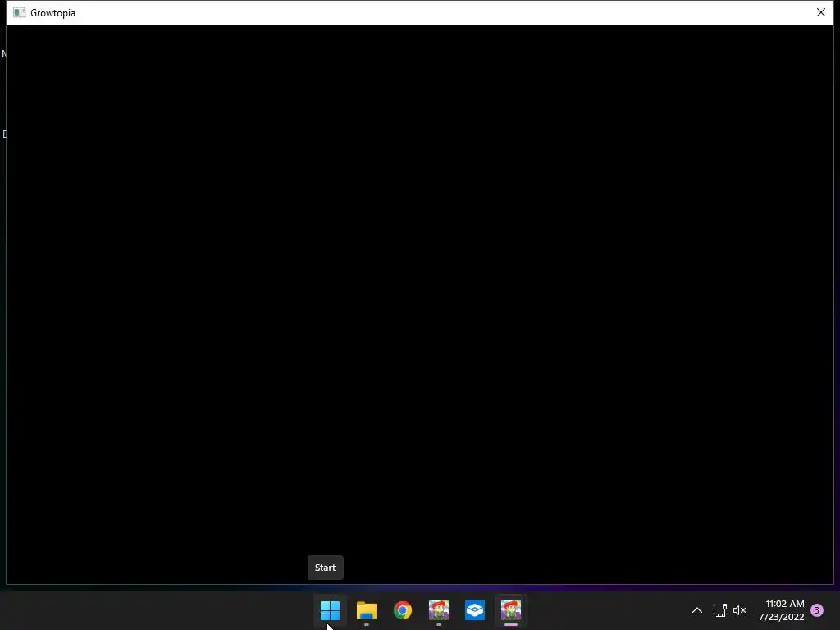This screenshot has height=630, width=840.
Task: Open File Explorer from the taskbar
Action: [367, 610]
